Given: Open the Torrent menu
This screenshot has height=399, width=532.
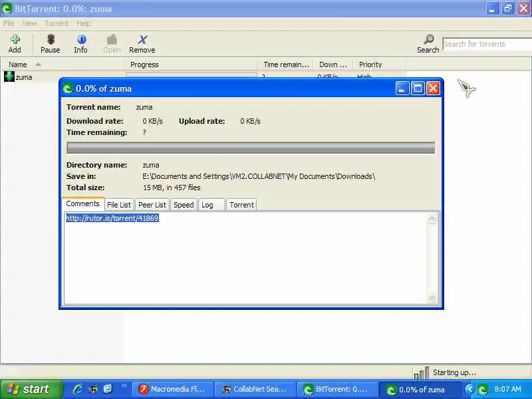Looking at the screenshot, I should [57, 23].
